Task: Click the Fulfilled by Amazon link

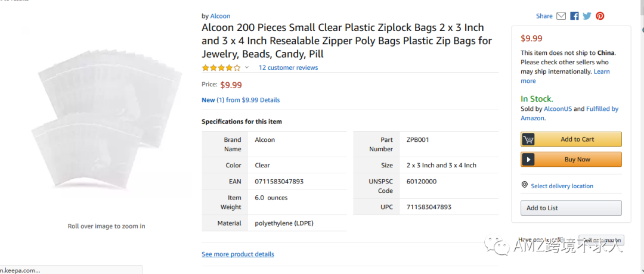Action: (x=601, y=109)
